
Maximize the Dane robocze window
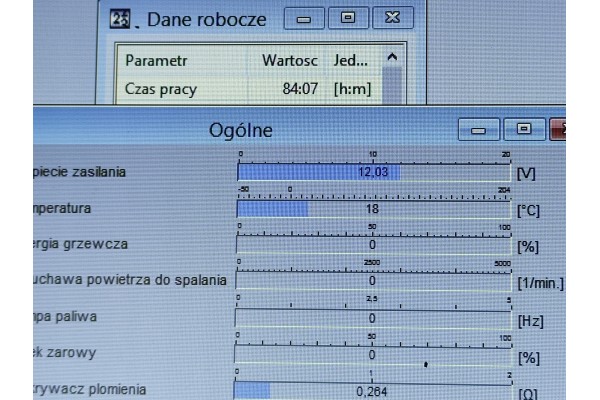click(348, 18)
